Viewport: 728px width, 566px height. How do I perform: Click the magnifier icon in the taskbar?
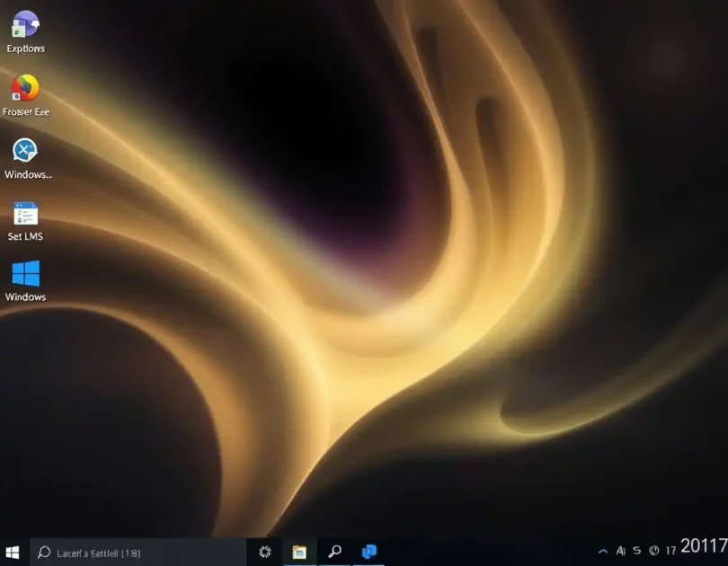click(334, 552)
